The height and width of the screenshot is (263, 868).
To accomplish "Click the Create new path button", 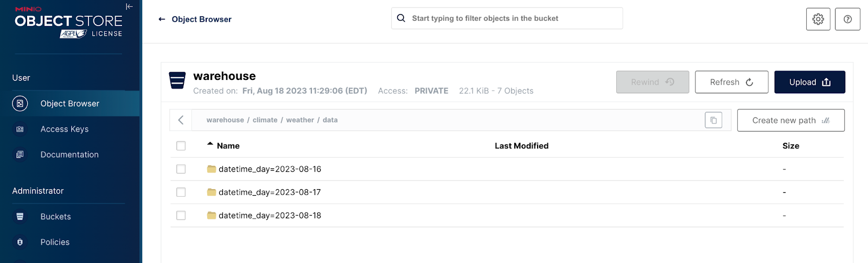I will pos(790,120).
